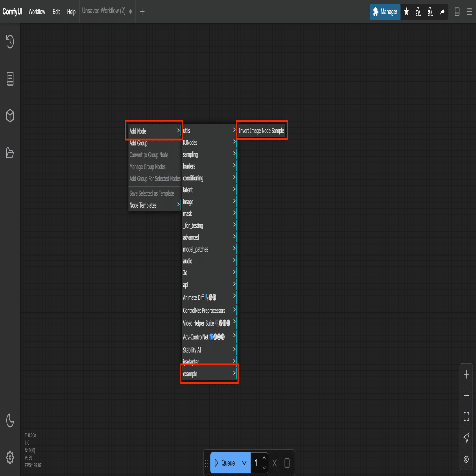Click the share arrow icon in top toolbar
This screenshot has height=476, width=476.
tap(442, 12)
